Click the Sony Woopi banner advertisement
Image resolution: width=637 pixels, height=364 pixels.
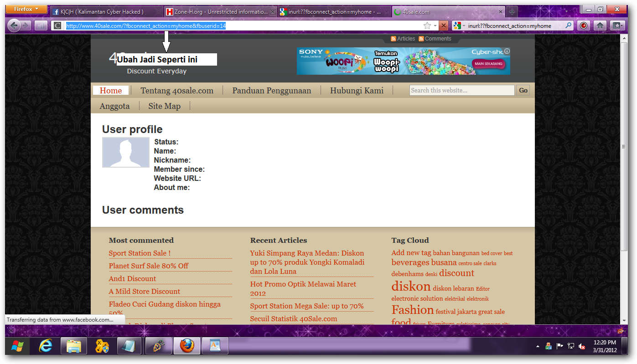[404, 61]
